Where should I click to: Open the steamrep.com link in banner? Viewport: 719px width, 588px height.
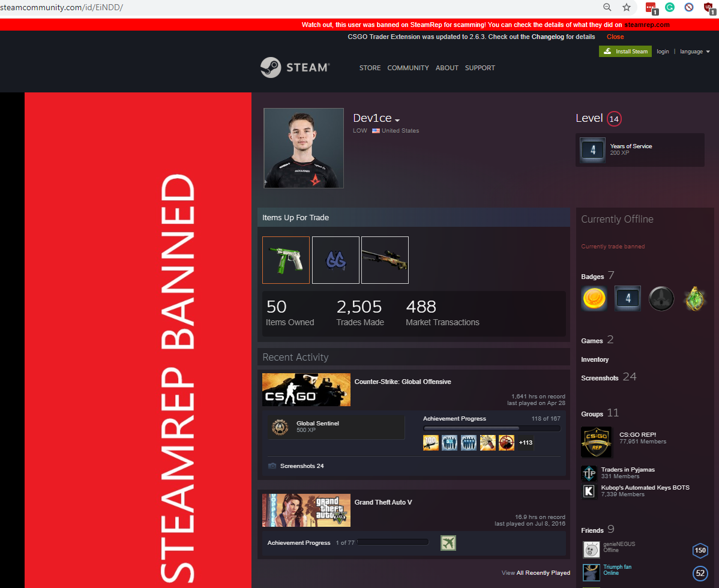click(x=646, y=25)
